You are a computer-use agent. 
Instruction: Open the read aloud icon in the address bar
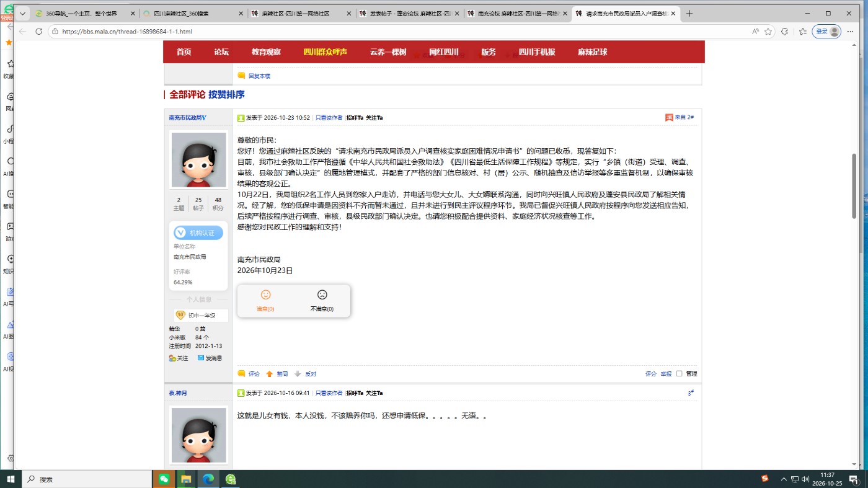tap(755, 32)
